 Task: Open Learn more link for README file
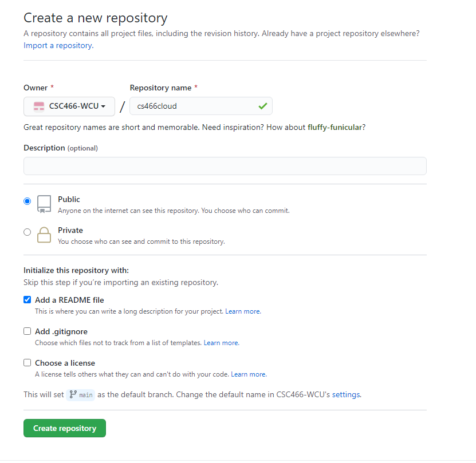click(x=242, y=311)
